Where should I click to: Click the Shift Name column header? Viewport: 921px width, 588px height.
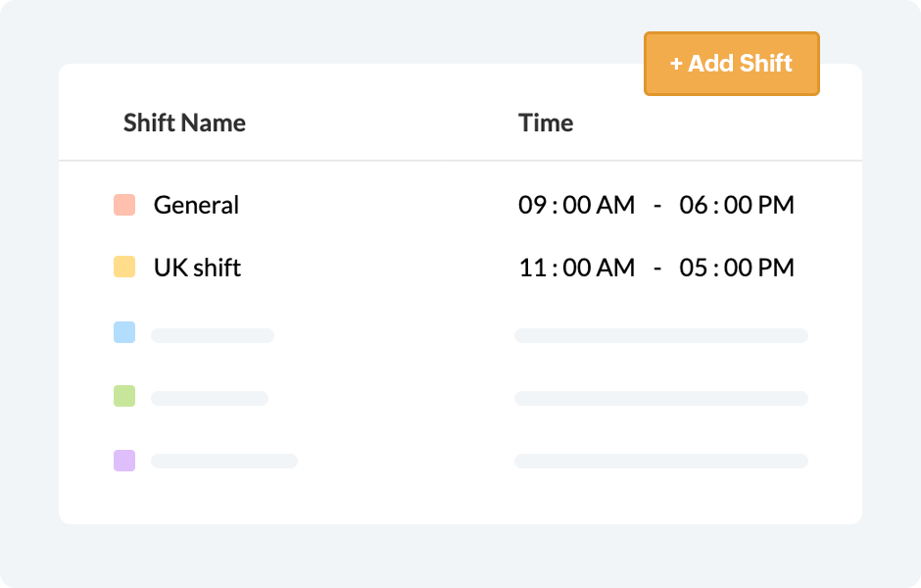(184, 122)
